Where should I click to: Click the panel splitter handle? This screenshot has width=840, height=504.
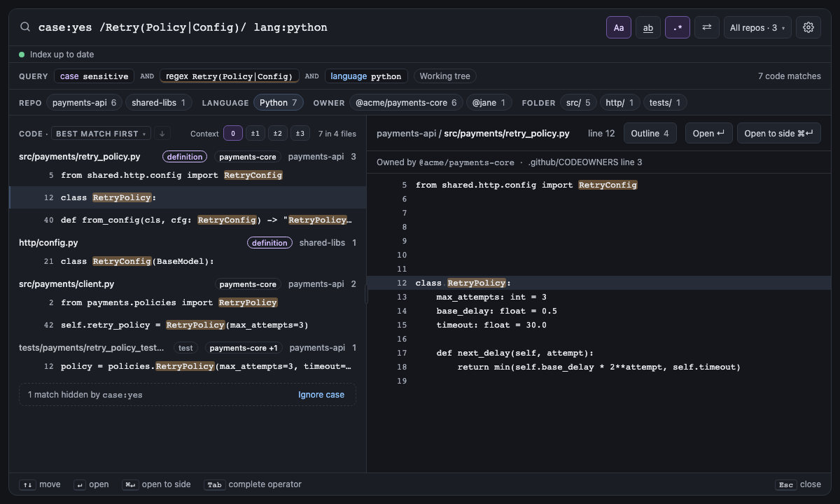[x=365, y=295]
